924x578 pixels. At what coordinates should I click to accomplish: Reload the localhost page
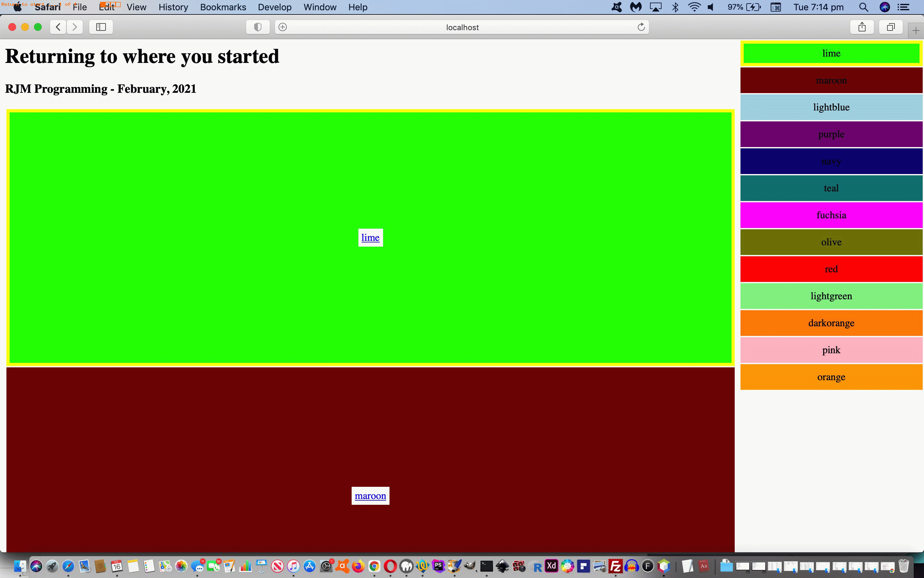[641, 27]
